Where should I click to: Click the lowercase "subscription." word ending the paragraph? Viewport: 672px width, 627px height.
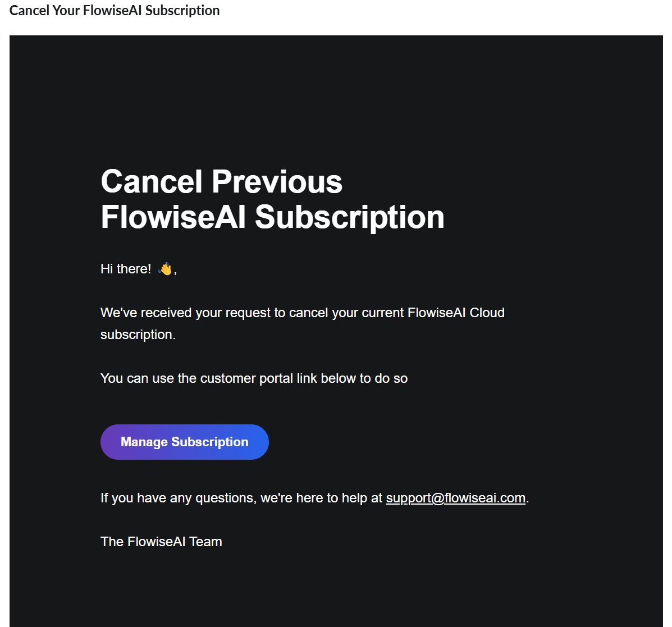point(138,335)
